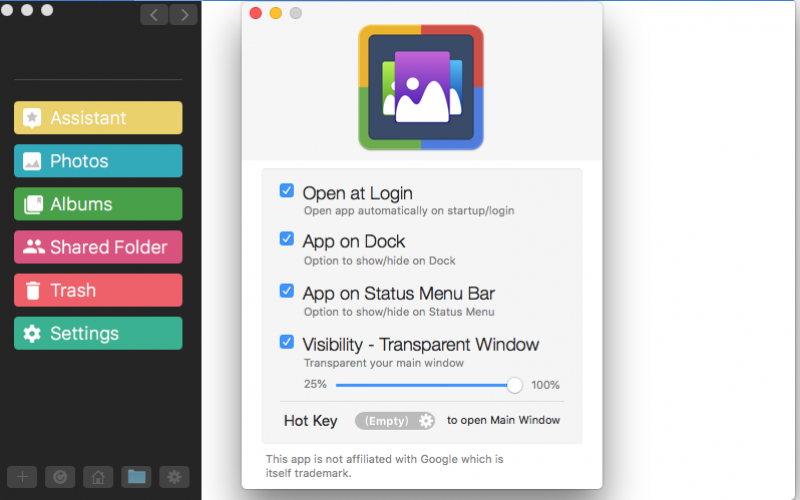Click "Option to show/hide on Dock" text
This screenshot has height=500, width=800.
point(380,261)
